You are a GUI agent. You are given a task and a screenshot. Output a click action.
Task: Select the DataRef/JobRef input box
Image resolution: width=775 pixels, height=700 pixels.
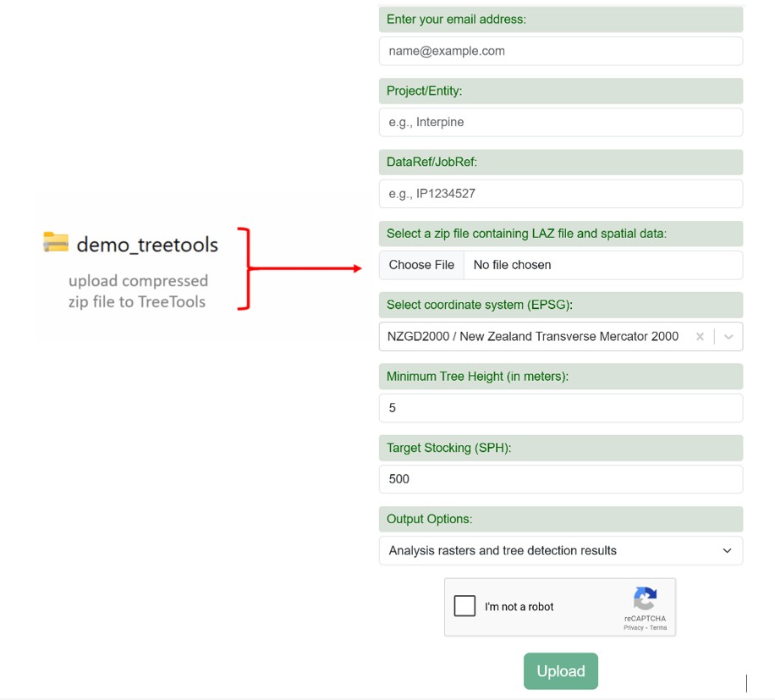click(560, 194)
